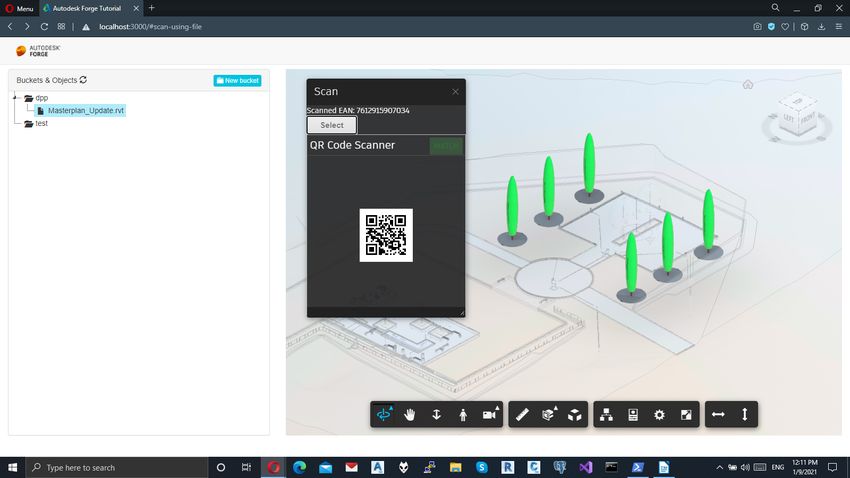Select the Orbit tool in viewer toolbar
This screenshot has width=850, height=478.
(384, 415)
